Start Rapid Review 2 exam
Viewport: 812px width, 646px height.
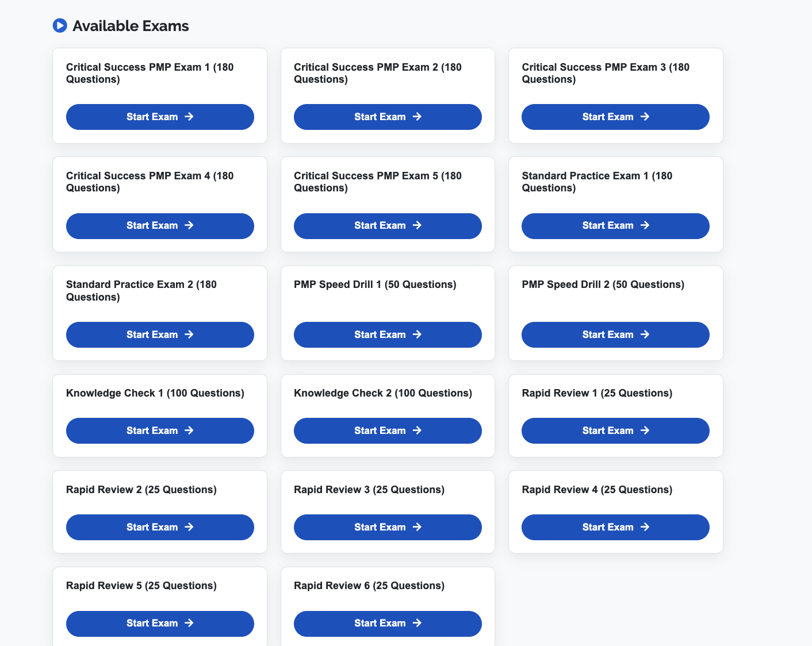click(x=160, y=527)
